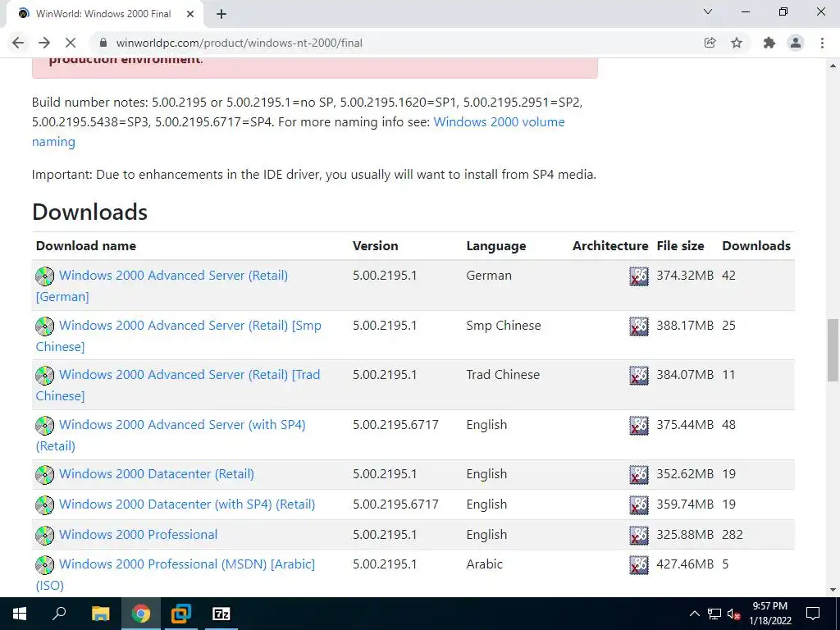Click the CD icon for Datacenter with SP4
This screenshot has width=840, height=630.
[45, 504]
